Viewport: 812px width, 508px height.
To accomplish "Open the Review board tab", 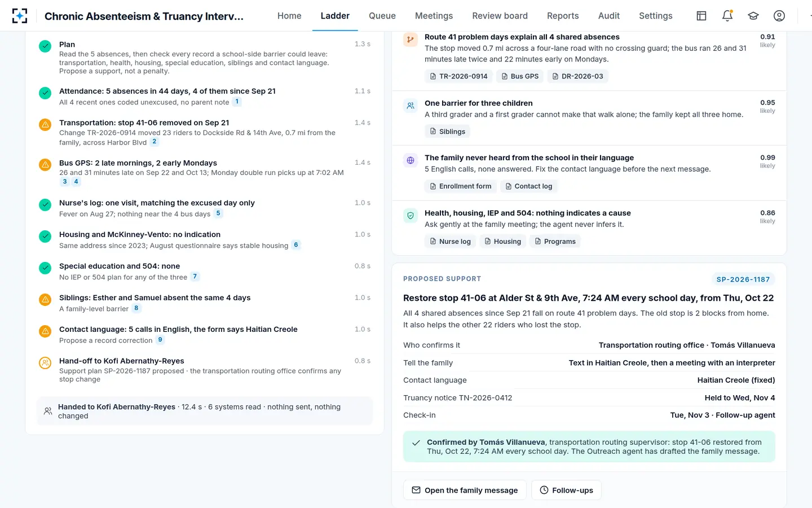I will [x=500, y=16].
